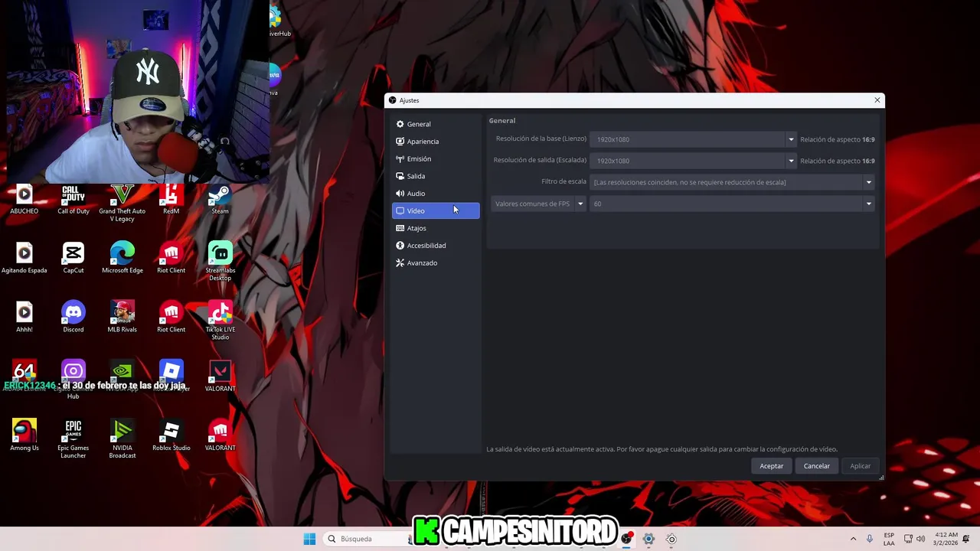The image size is (980, 551).
Task: Expand the Resolución de salida (Escalada) dropdown
Action: point(694,161)
